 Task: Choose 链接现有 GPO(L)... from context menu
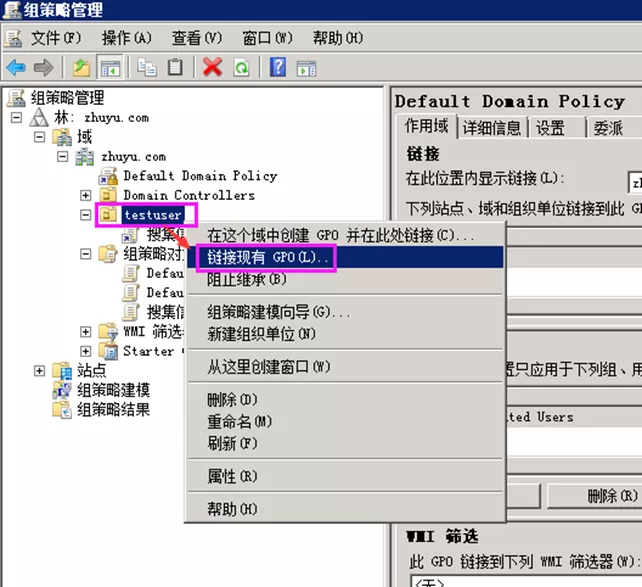tap(266, 257)
